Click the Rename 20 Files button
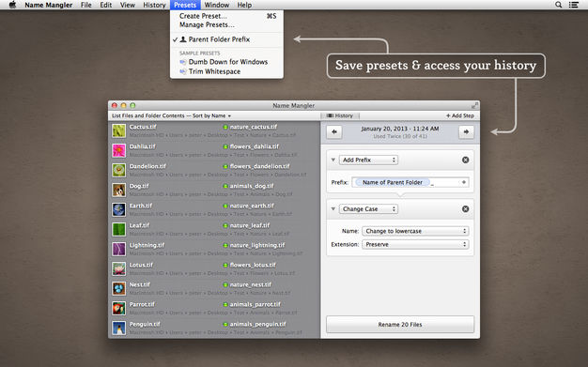Screen dimensions: 588x367 400,324
